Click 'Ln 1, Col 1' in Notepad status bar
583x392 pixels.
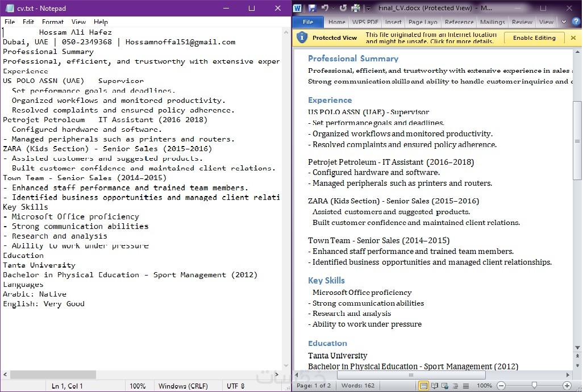(67, 386)
